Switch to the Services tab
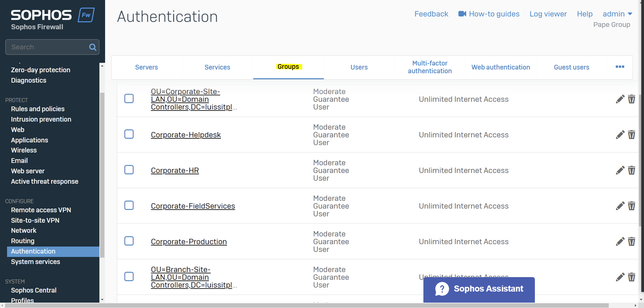The height and width of the screenshot is (308, 644). (217, 67)
